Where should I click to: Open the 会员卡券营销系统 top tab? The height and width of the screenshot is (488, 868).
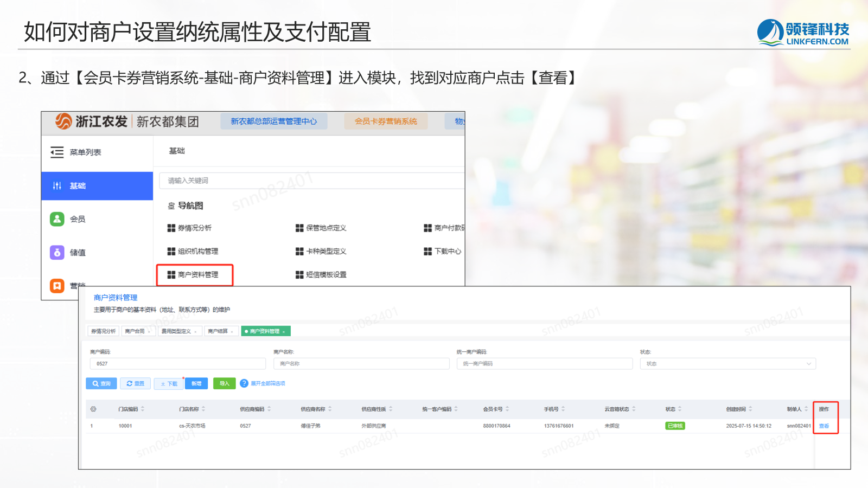(386, 121)
